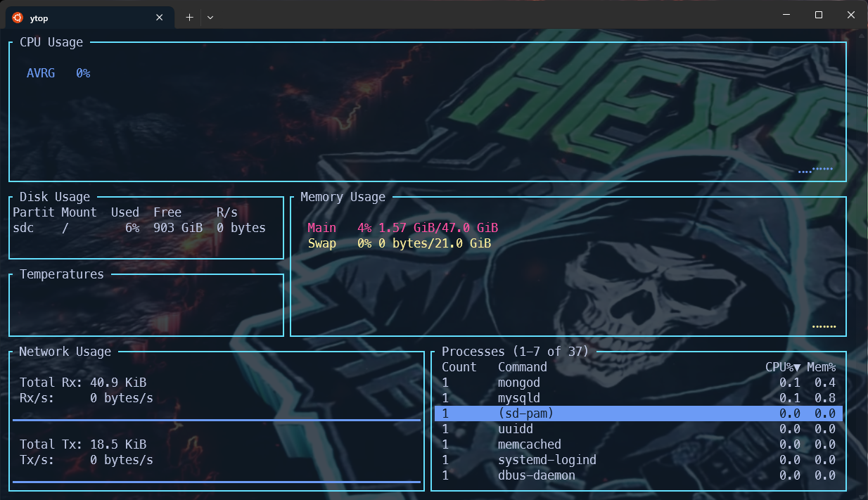This screenshot has height=500, width=868.
Task: Select the uuidd process row
Action: [639, 429]
